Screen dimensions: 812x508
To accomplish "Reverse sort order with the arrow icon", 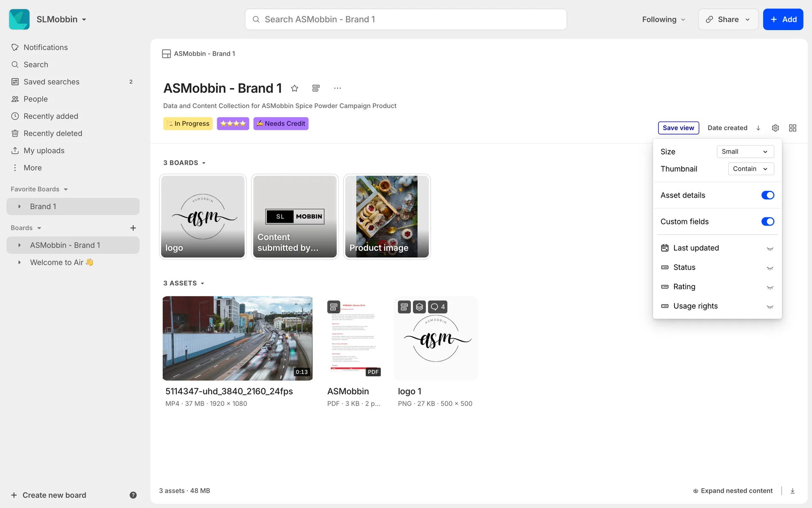I will 758,128.
